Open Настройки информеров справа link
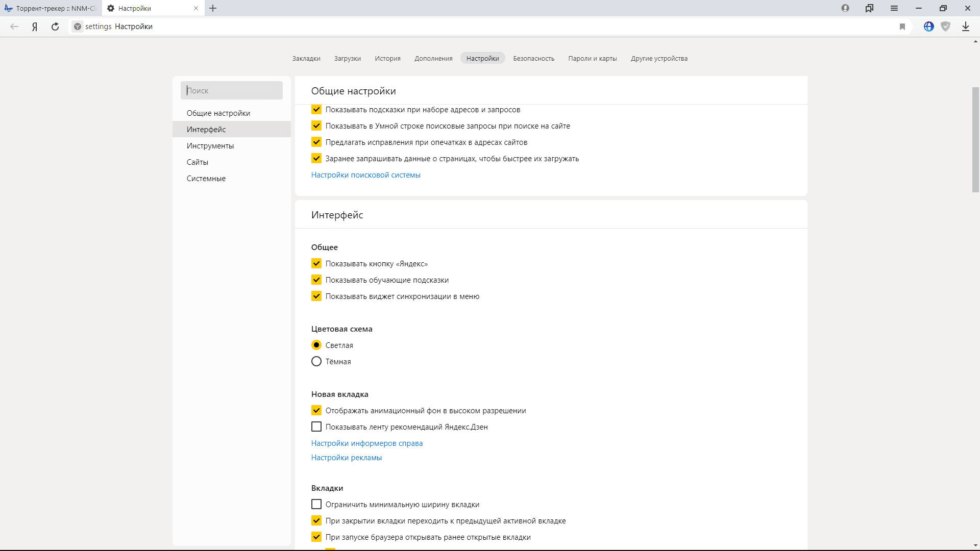The height and width of the screenshot is (551, 980). [x=367, y=443]
